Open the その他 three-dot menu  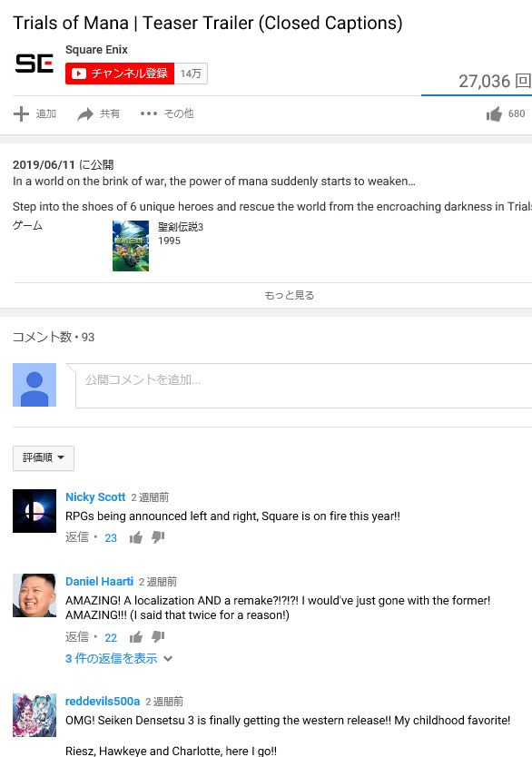click(x=149, y=114)
